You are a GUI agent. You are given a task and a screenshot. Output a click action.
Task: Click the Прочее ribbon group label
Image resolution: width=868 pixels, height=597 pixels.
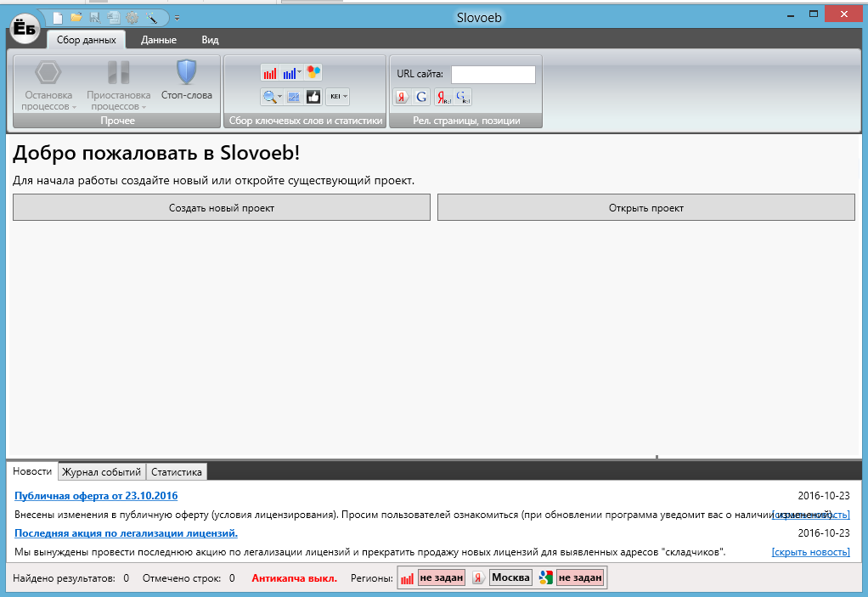tap(117, 121)
